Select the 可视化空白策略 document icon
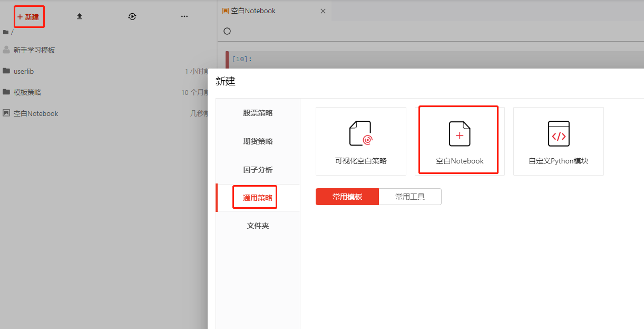The width and height of the screenshot is (644, 329). click(360, 133)
